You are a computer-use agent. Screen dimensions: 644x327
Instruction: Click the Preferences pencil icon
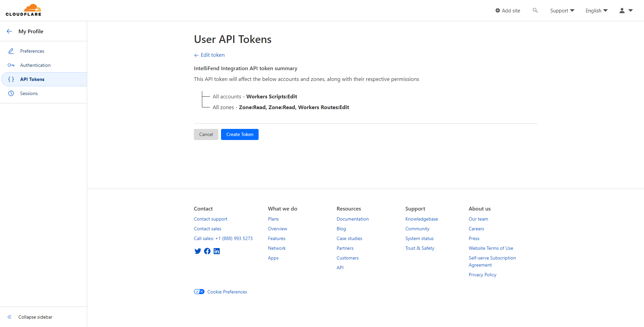pos(11,51)
